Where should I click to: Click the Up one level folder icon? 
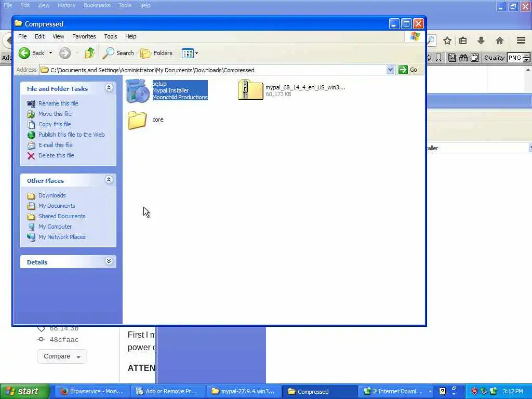click(x=90, y=53)
